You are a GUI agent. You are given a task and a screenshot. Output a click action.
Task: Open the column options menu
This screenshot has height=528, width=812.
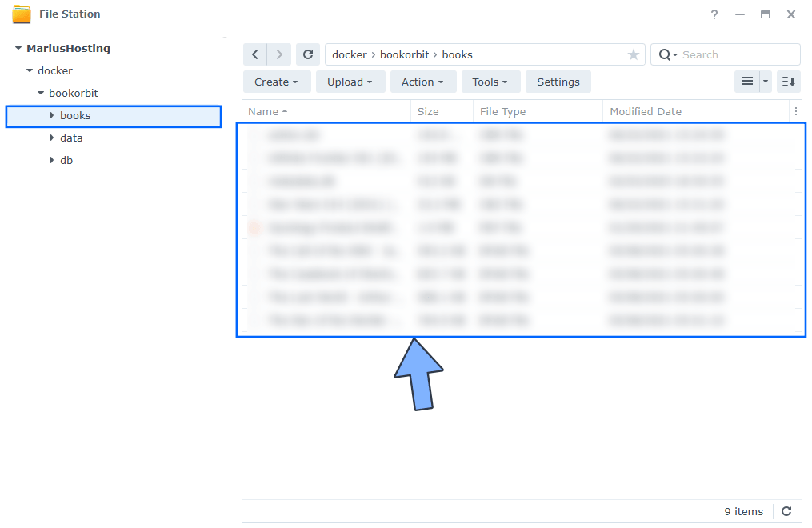(795, 111)
